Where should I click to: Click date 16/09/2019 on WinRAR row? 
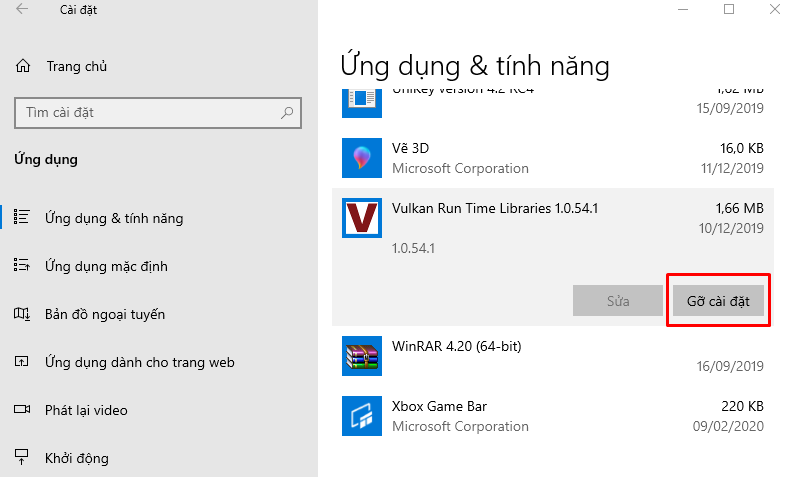[x=730, y=366]
